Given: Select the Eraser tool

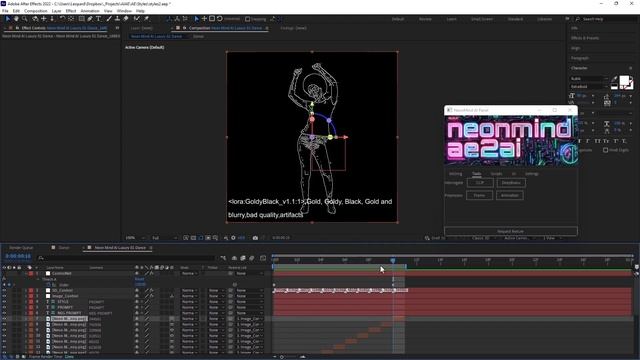Looking at the screenshot, I should click(126, 19).
